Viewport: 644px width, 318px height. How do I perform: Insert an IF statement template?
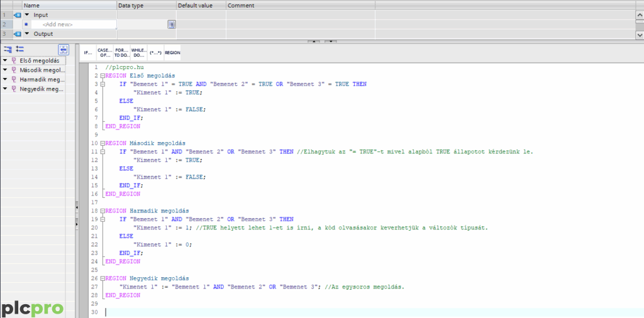coord(88,53)
